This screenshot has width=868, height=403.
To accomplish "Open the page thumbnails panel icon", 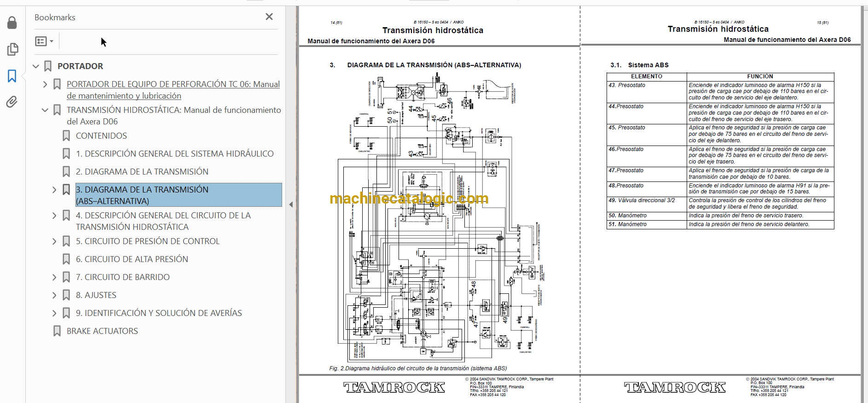I will click(12, 49).
